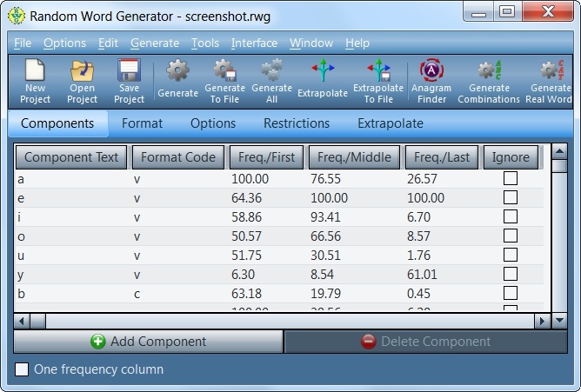Click the Ignore column header

click(x=511, y=157)
